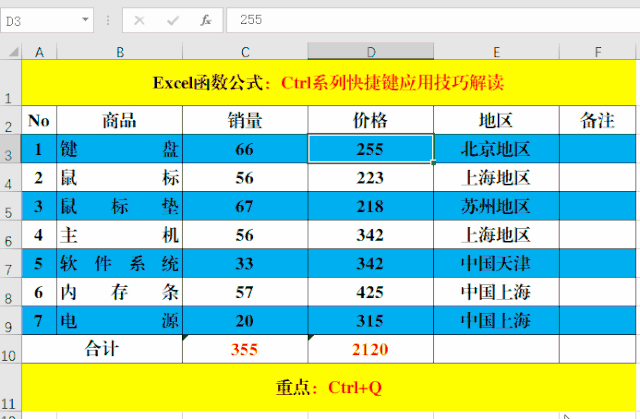This screenshot has width=640, height=419.
Task: Click the title cell 'Excel函数公式'
Action: (329, 82)
